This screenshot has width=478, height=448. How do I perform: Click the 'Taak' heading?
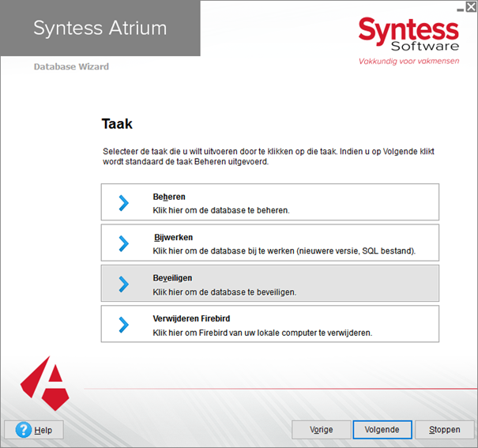pos(117,124)
